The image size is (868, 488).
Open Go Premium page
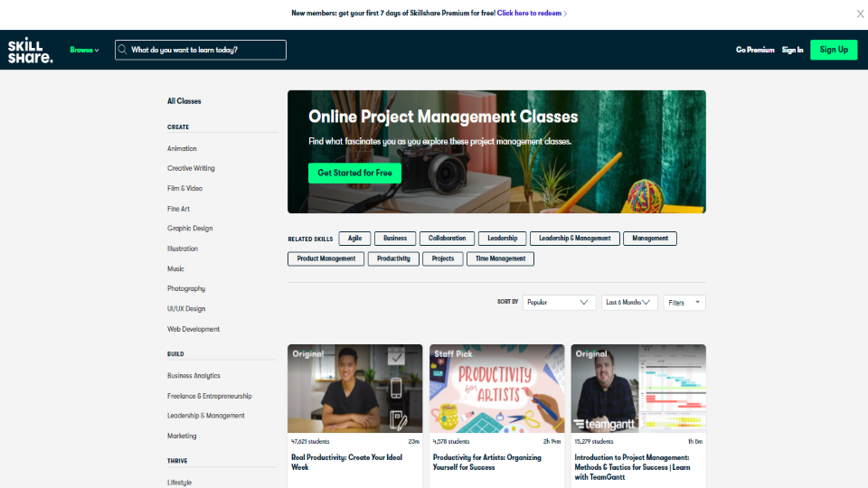[x=755, y=50]
